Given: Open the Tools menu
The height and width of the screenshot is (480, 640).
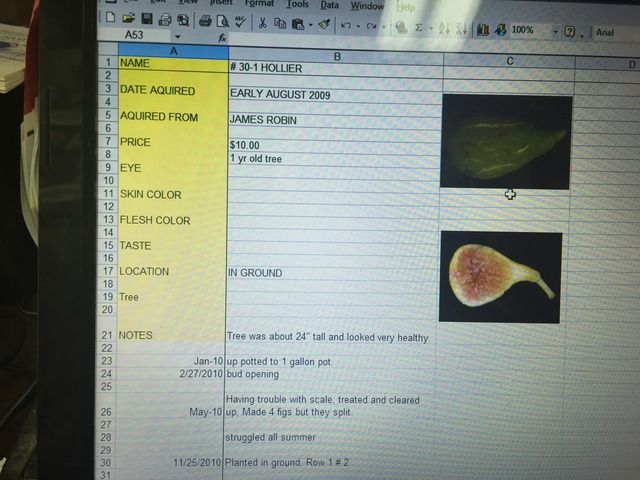Looking at the screenshot, I should (x=297, y=4).
